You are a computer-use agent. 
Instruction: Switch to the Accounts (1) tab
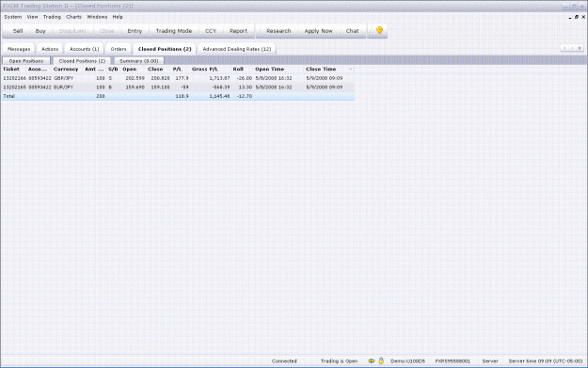pos(85,49)
